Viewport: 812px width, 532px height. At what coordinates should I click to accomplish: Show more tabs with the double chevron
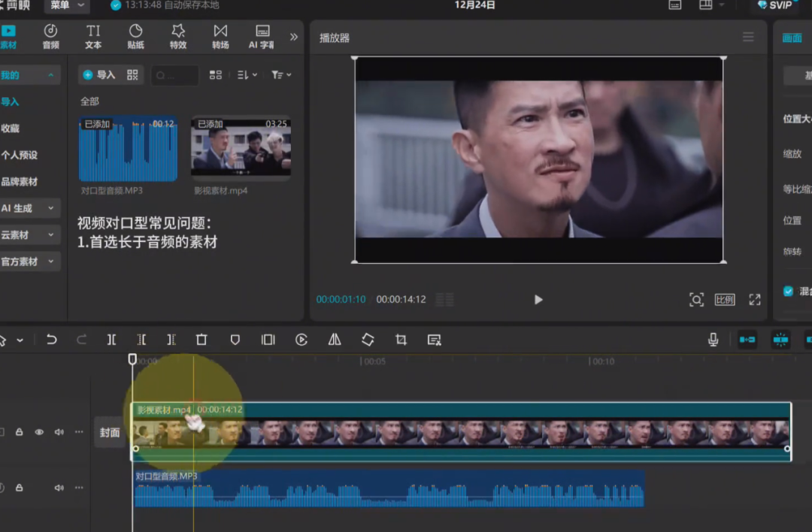point(294,38)
